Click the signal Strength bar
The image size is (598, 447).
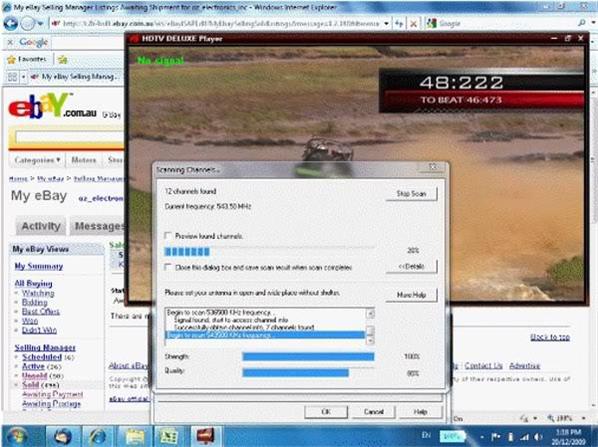308,357
